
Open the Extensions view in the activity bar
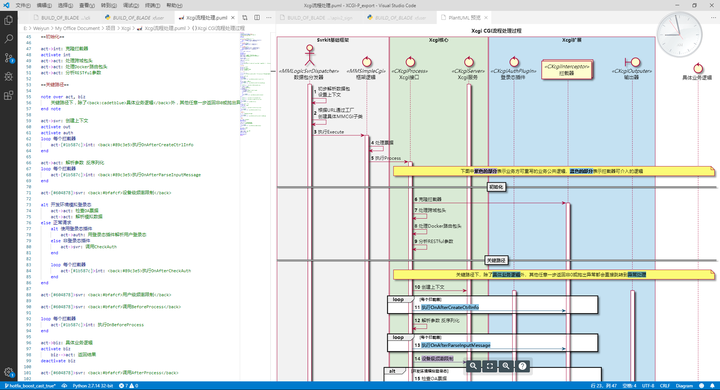8,95
